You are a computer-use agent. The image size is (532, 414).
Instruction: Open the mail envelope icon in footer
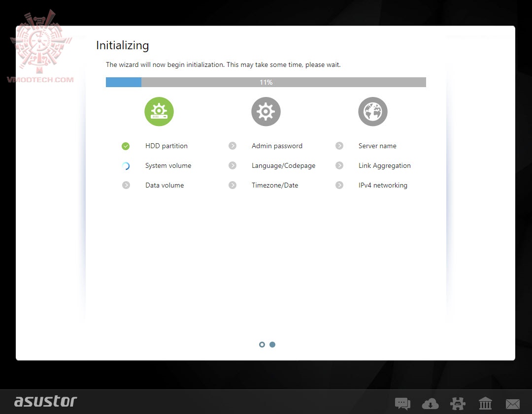tap(513, 404)
